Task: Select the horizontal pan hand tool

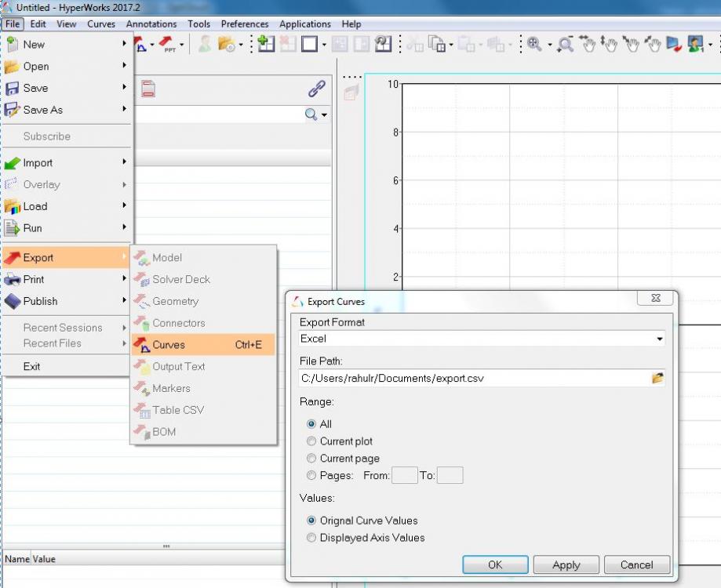Action: pyautogui.click(x=587, y=44)
